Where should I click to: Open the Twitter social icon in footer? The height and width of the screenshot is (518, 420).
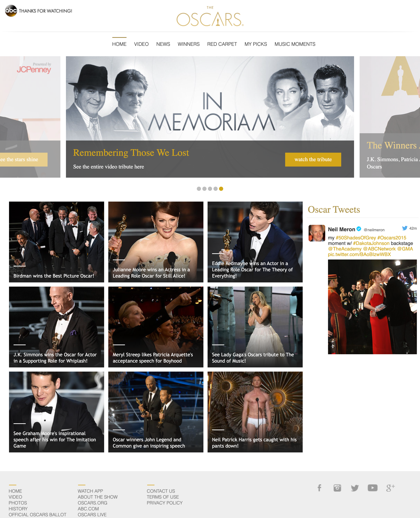pos(355,488)
